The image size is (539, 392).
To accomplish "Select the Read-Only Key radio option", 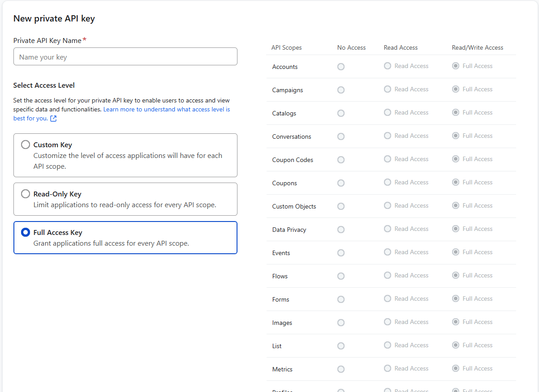I will pos(26,194).
